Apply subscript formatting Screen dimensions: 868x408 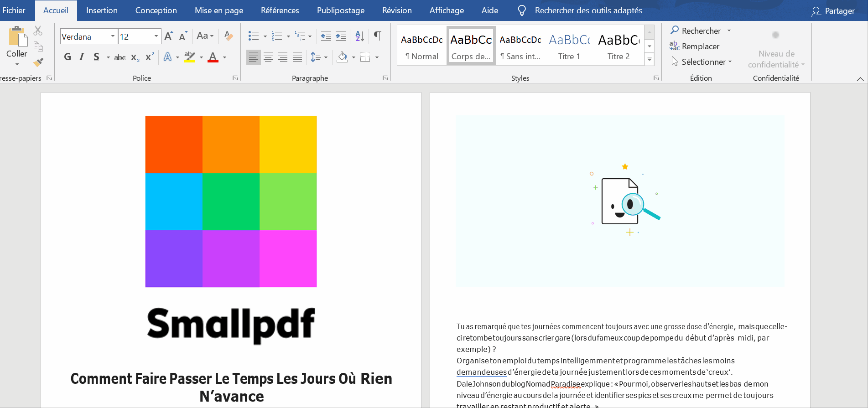click(135, 57)
